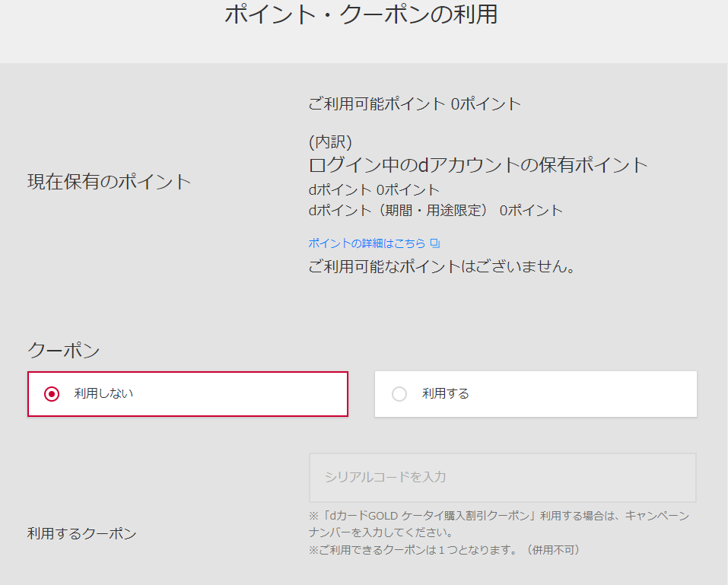Click the ポイント・クーポンの利用 heading
This screenshot has height=585, width=728.
click(x=361, y=14)
